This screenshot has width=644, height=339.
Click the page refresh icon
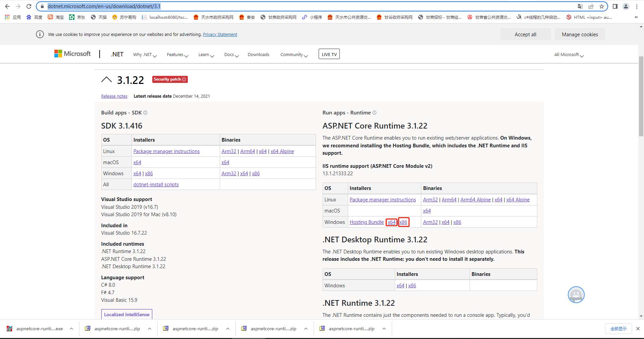(29, 6)
